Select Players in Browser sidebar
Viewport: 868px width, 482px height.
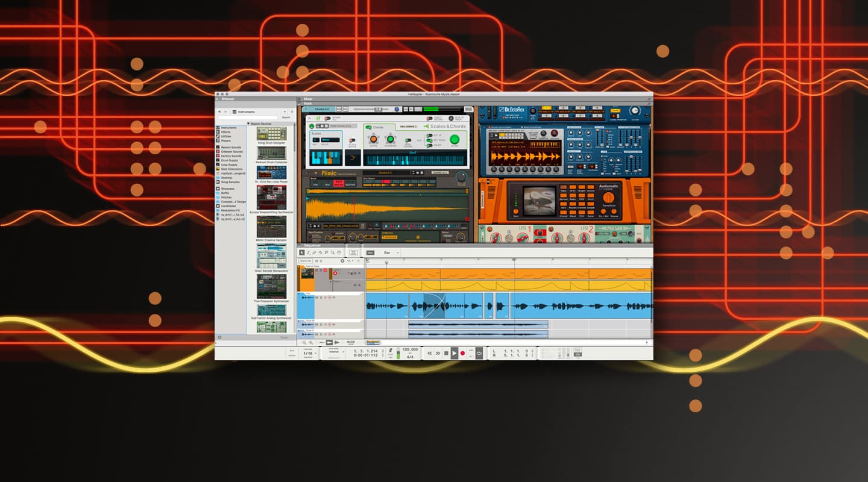pyautogui.click(x=226, y=140)
